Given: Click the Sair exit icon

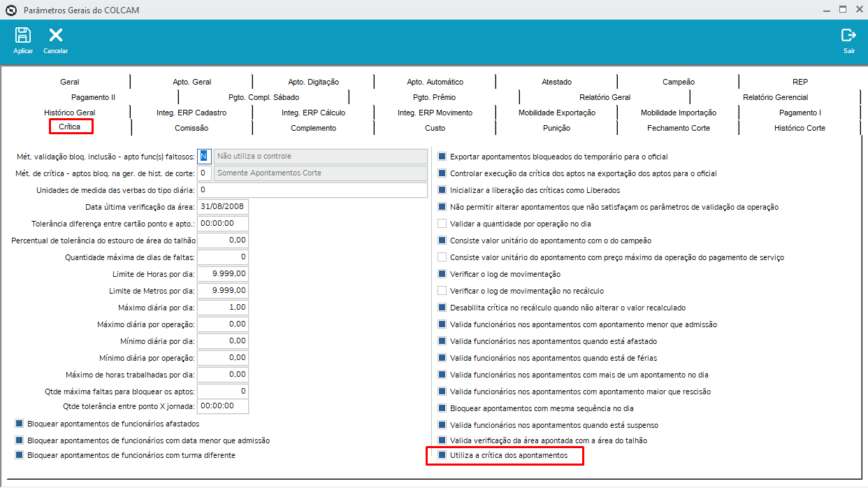Looking at the screenshot, I should (848, 35).
